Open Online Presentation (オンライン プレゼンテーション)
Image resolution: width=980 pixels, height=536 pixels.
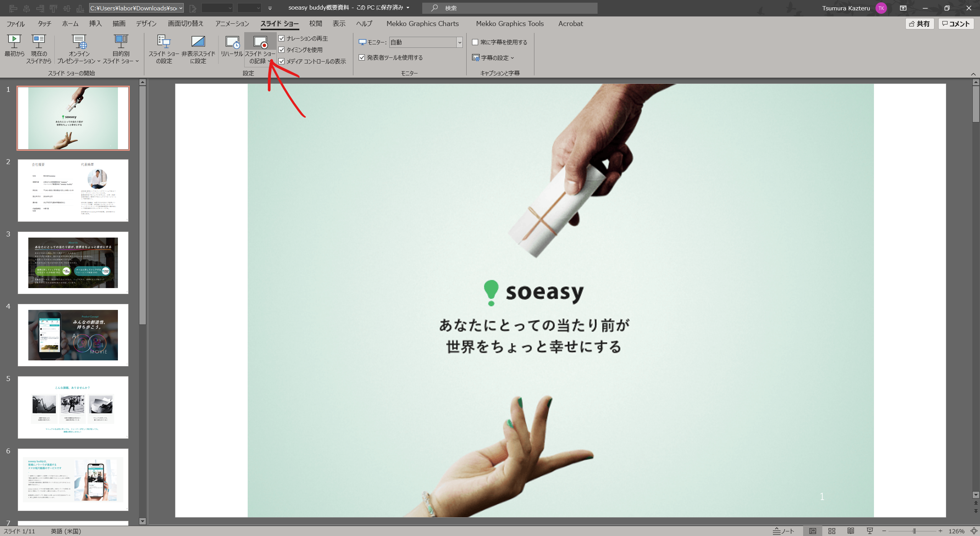coord(79,49)
